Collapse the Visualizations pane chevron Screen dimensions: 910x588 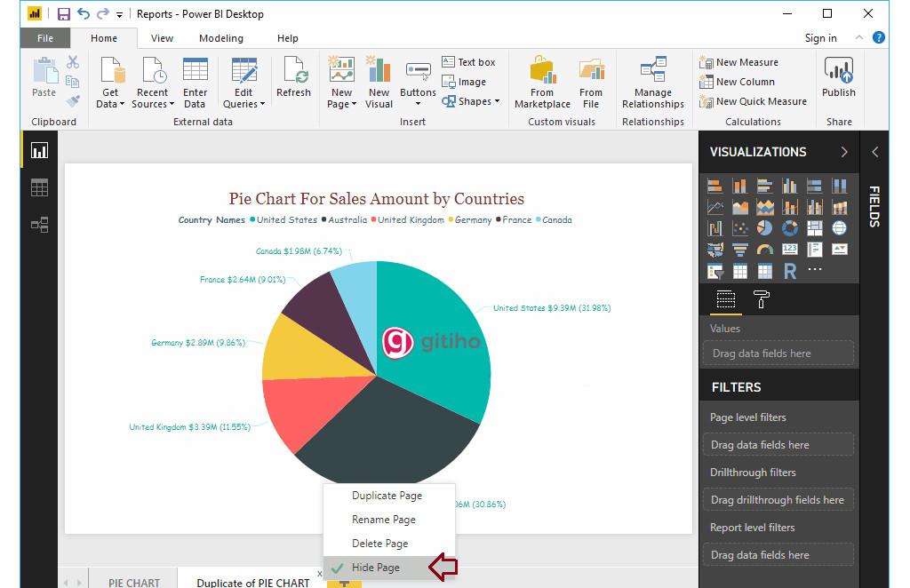(844, 152)
